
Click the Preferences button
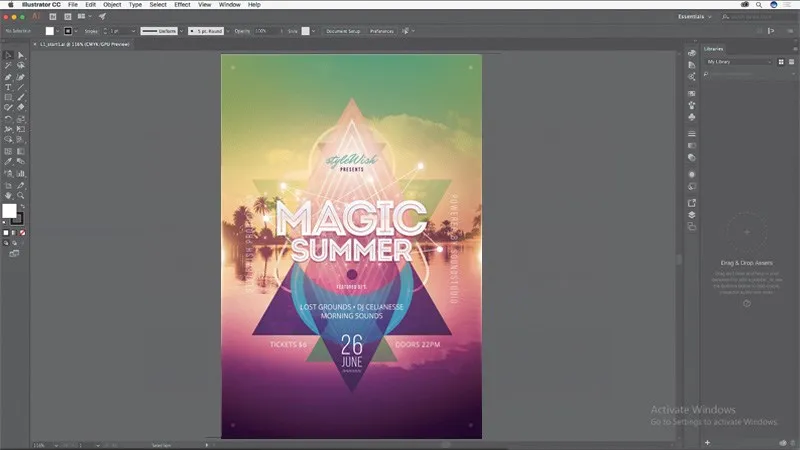382,31
